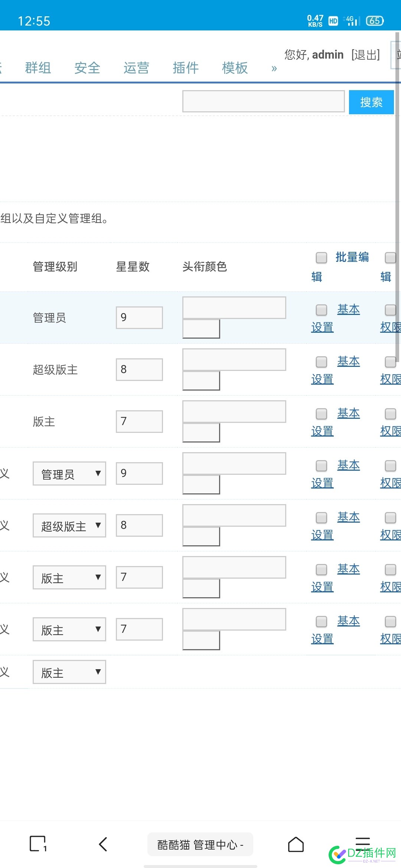Switch to the 插件 nav tab
This screenshot has height=868, width=401.
(x=186, y=68)
